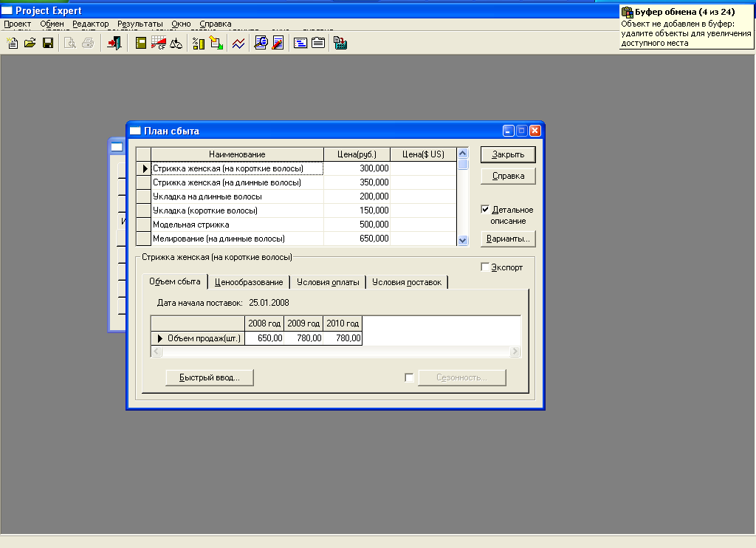Select row Укладка на длинные волосы
The image size is (756, 548).
click(237, 196)
